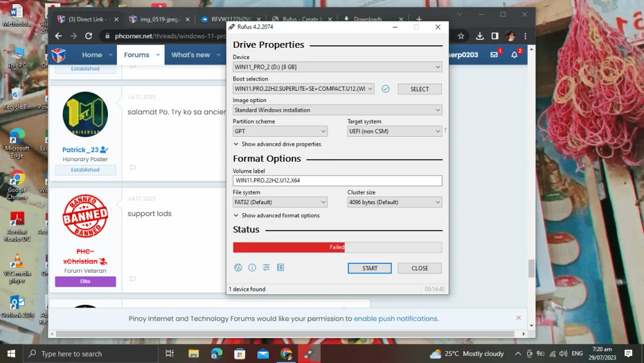Open Mail app on taskbar
Image resolution: width=644 pixels, height=363 pixels.
coord(264,353)
